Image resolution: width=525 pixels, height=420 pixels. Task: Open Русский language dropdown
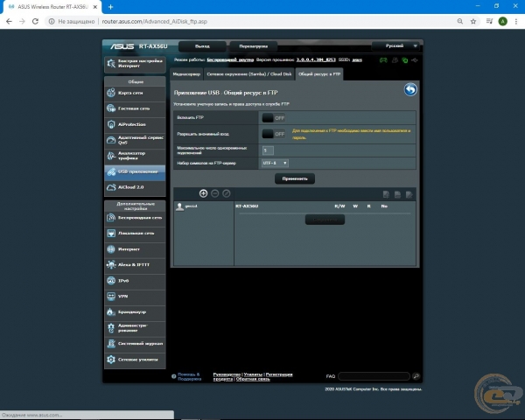[x=395, y=45]
